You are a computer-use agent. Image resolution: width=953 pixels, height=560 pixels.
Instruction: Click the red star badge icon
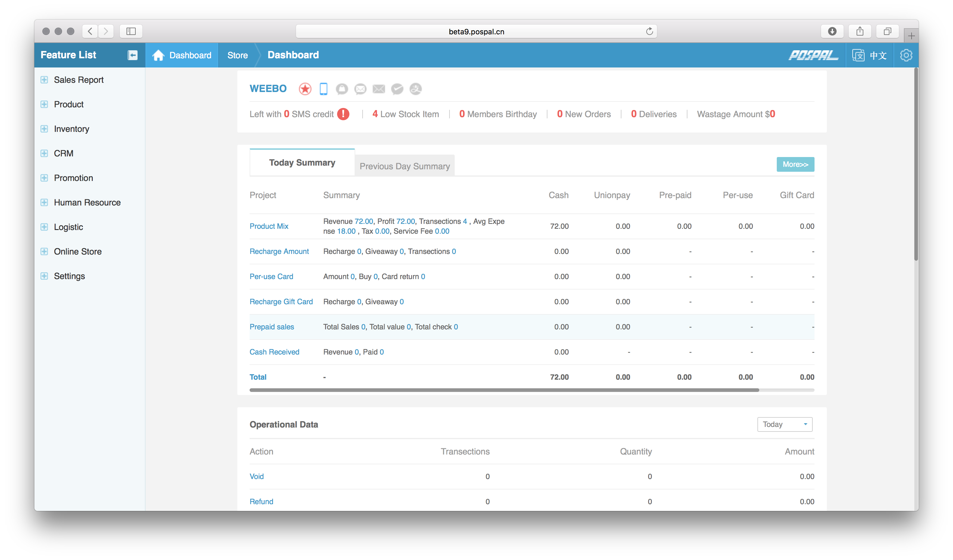[x=305, y=89]
